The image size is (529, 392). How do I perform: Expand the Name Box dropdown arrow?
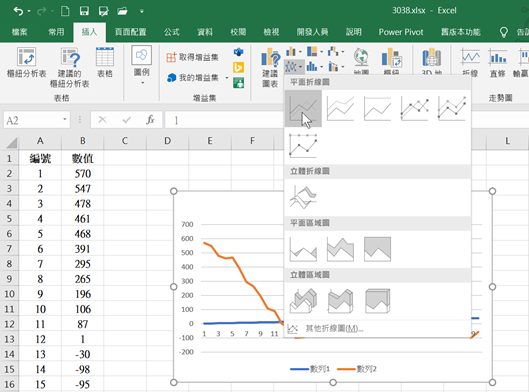tap(65, 119)
